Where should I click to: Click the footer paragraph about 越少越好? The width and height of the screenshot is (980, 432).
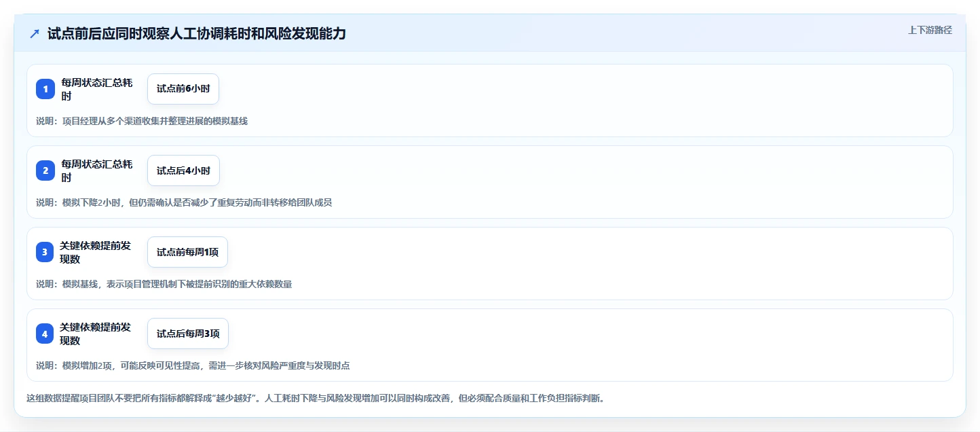coord(316,398)
